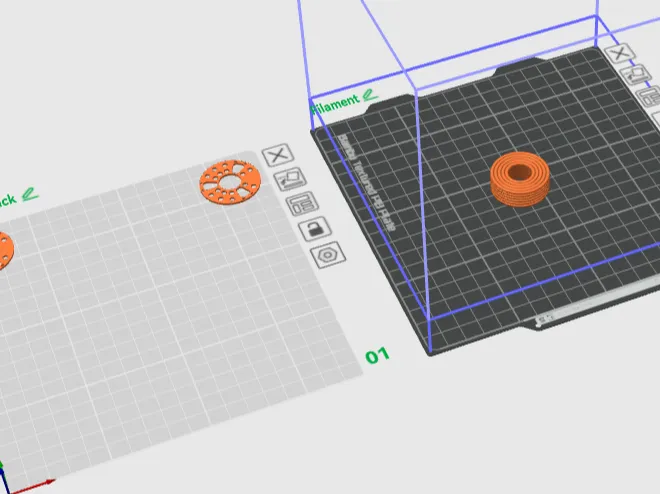This screenshot has height=495, width=660.
Task: Click the green 01 plate number
Action: pyautogui.click(x=377, y=356)
